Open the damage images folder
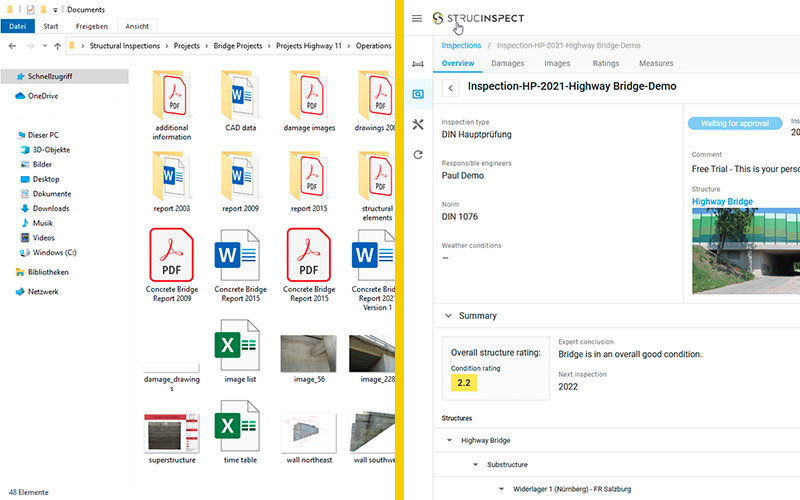Image resolution: width=800 pixels, height=500 pixels. (x=309, y=101)
